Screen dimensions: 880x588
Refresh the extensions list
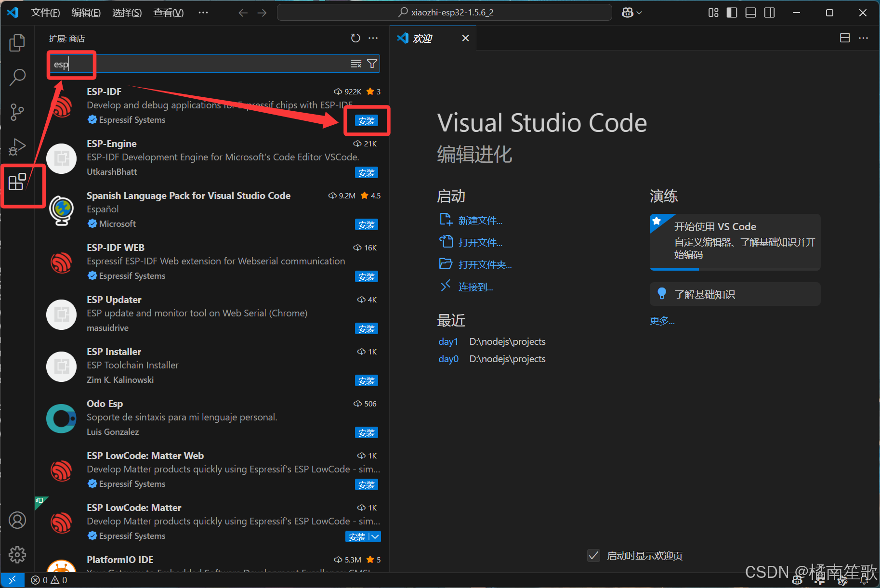(x=355, y=38)
